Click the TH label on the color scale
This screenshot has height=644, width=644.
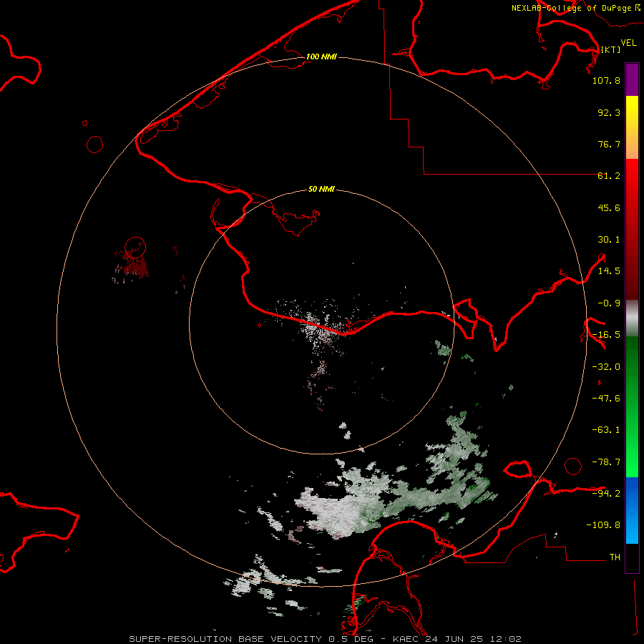pos(615,557)
